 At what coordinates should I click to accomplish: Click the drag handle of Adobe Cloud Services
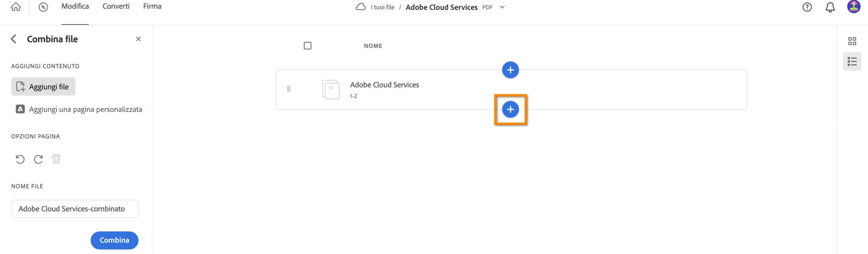289,89
